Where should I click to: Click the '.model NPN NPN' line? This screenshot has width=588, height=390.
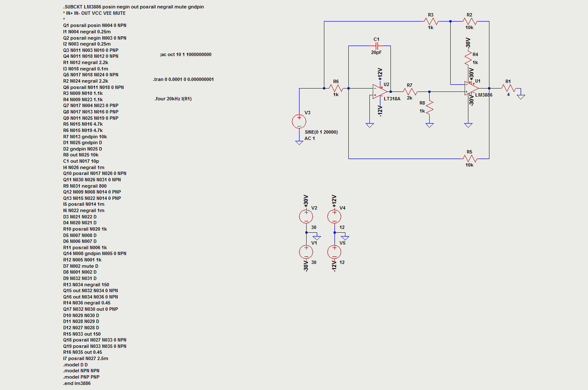[81, 371]
